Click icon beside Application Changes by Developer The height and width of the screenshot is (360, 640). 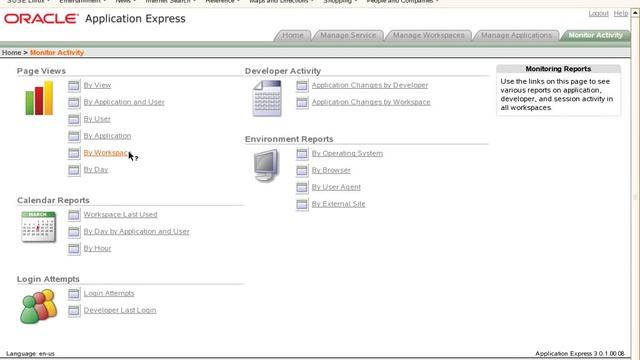(x=302, y=85)
